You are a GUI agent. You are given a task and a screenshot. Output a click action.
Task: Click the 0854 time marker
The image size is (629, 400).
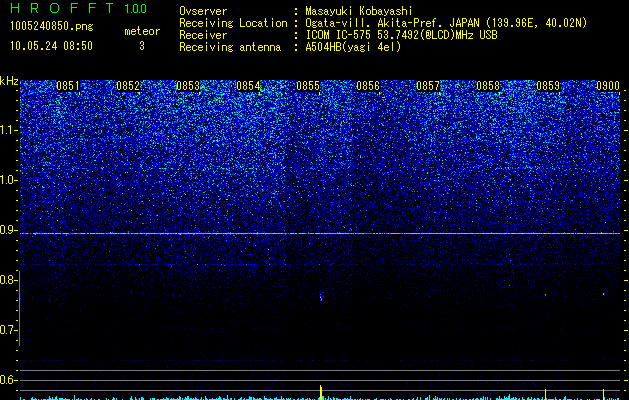248,86
